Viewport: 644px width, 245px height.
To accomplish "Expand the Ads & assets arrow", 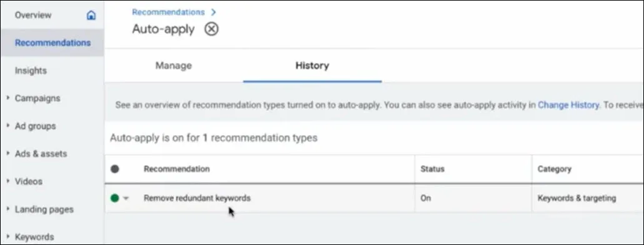I will pos(7,153).
